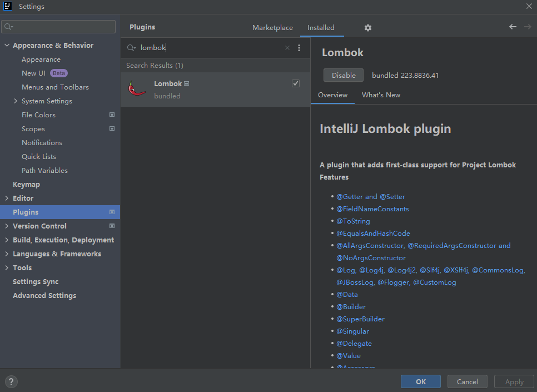Click the settings search magnifier icon
The image size is (537, 392).
[8, 27]
